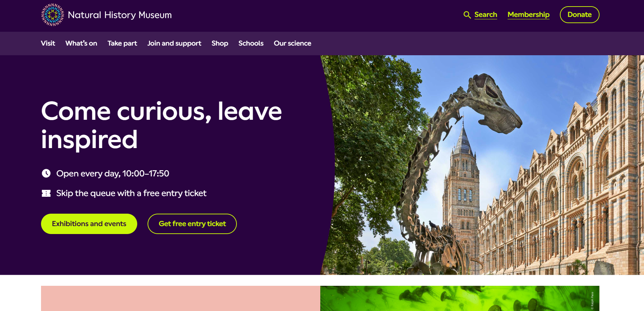Click the green jellyfish image below
The image size is (644, 311).
tap(460, 298)
